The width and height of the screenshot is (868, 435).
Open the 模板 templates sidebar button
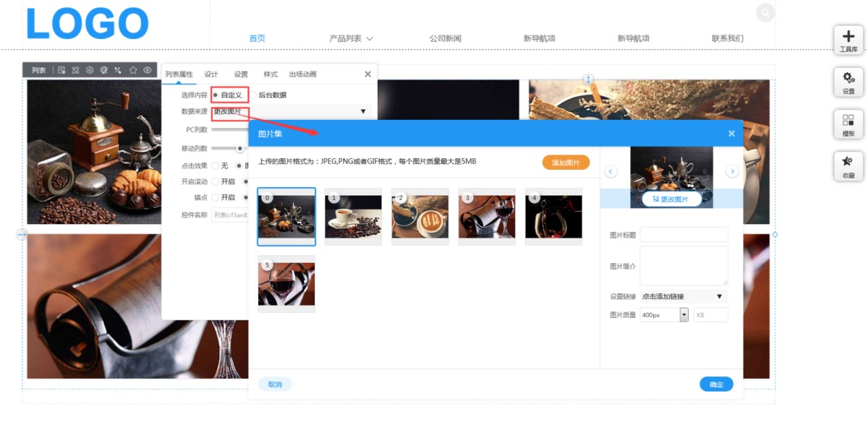(848, 124)
